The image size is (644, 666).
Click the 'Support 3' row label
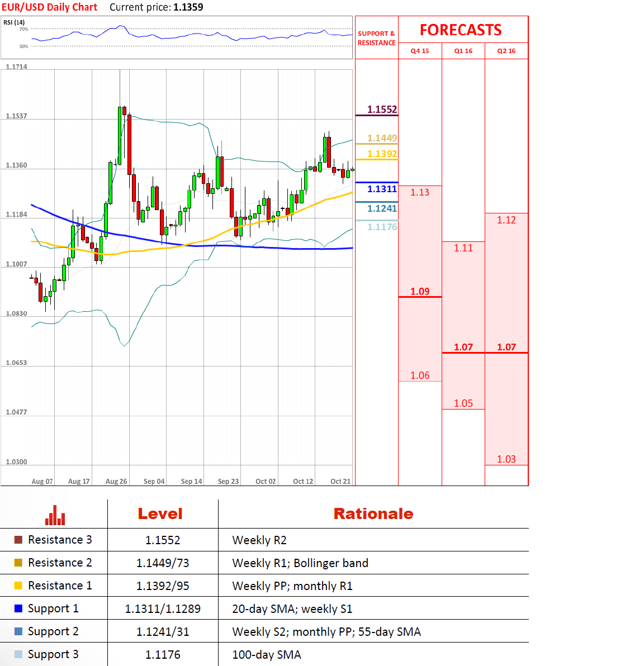(53, 654)
